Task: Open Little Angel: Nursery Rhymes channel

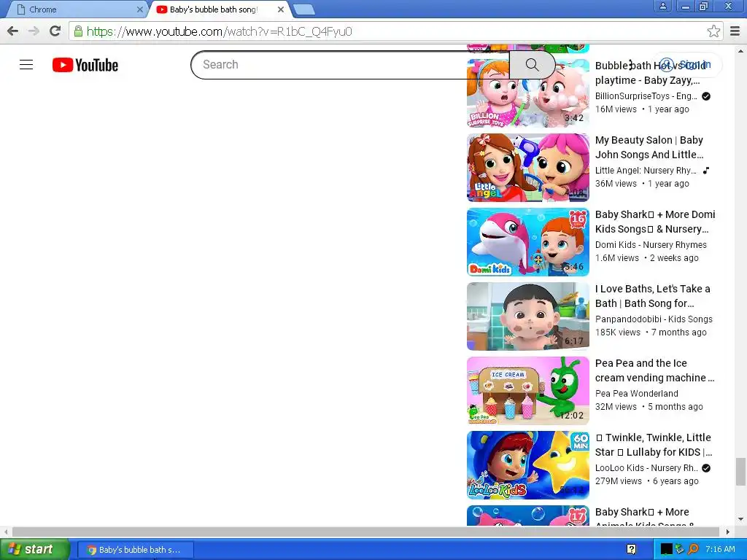Action: 646,171
